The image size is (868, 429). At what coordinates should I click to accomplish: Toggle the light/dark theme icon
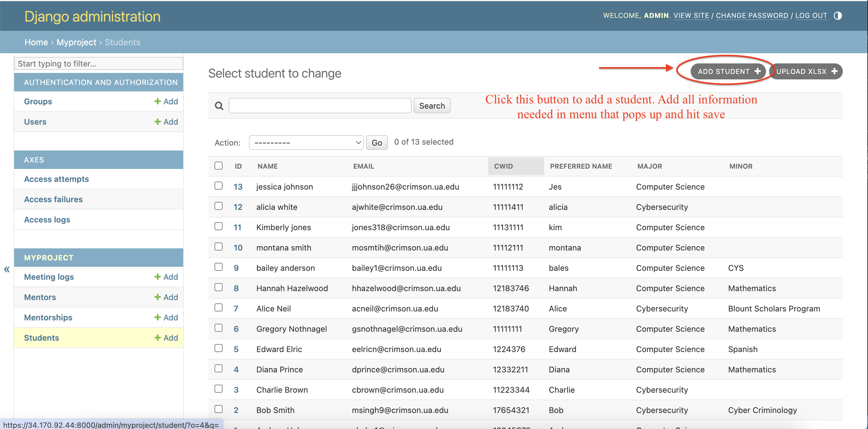(x=838, y=15)
